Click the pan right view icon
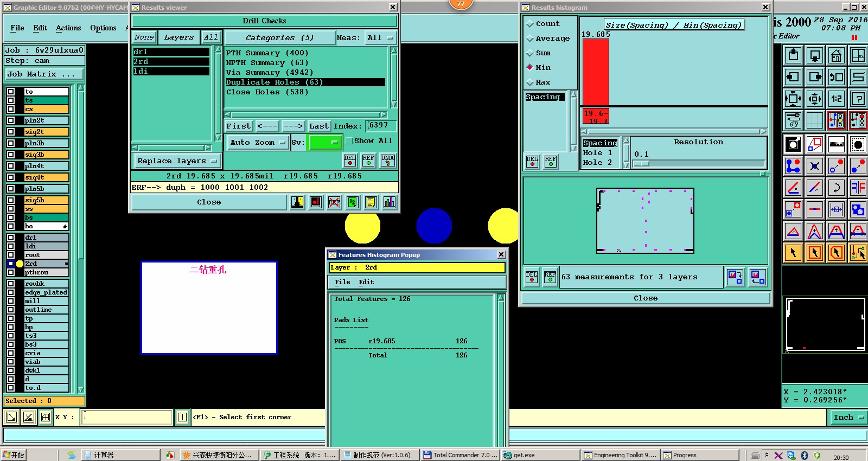This screenshot has width=868, height=461. point(815,77)
